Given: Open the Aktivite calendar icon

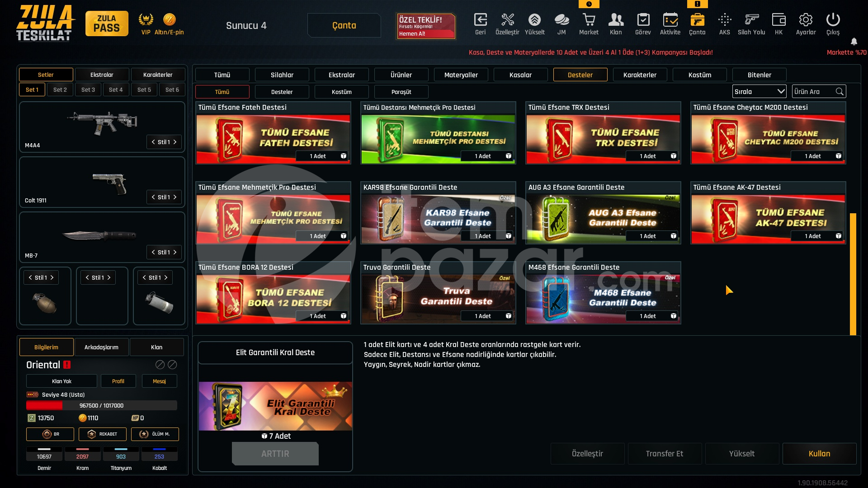Looking at the screenshot, I should [x=670, y=20].
